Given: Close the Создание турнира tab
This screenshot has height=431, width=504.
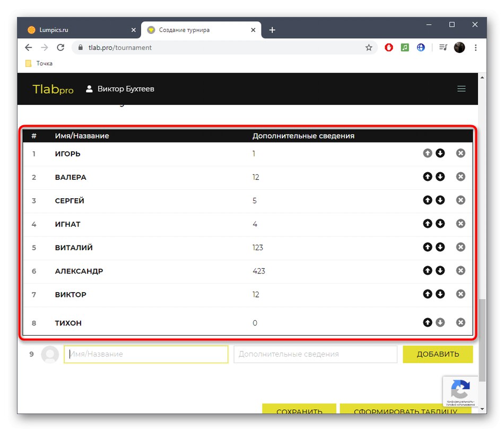Looking at the screenshot, I should click(253, 30).
